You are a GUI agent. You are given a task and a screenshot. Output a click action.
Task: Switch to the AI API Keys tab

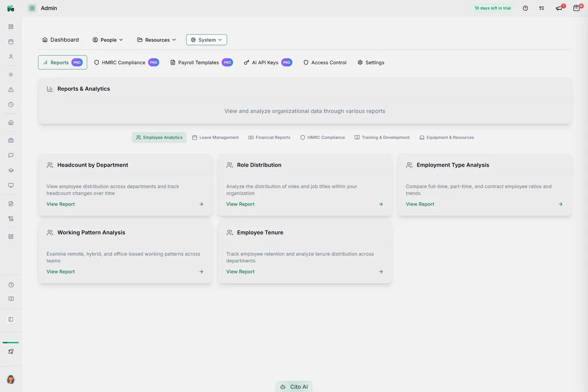tap(268, 62)
